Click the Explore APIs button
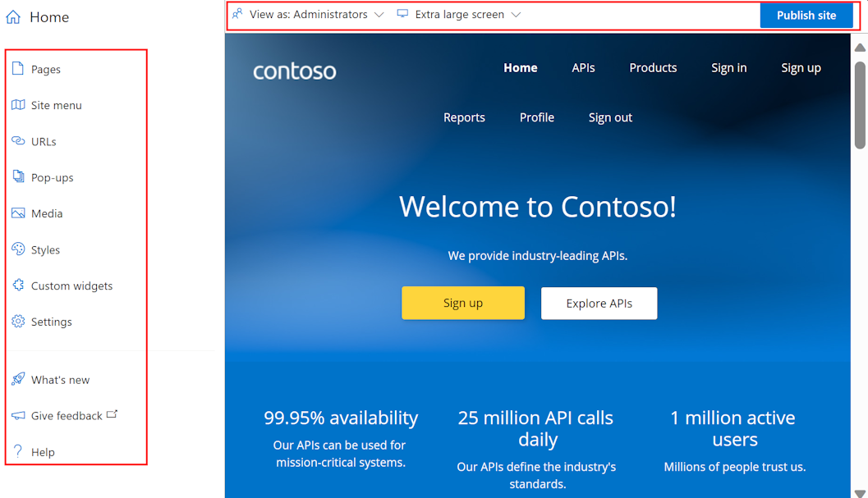The width and height of the screenshot is (868, 498). click(599, 304)
